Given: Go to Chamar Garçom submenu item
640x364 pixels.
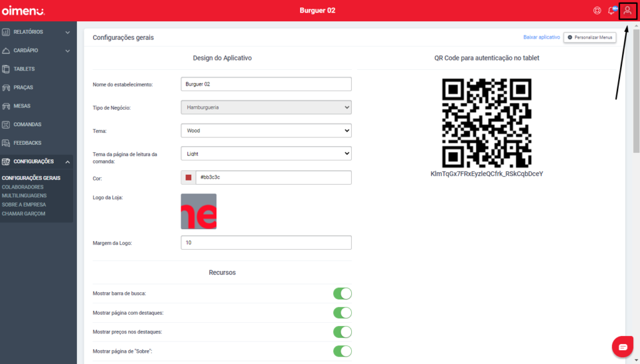Looking at the screenshot, I should 23,214.
